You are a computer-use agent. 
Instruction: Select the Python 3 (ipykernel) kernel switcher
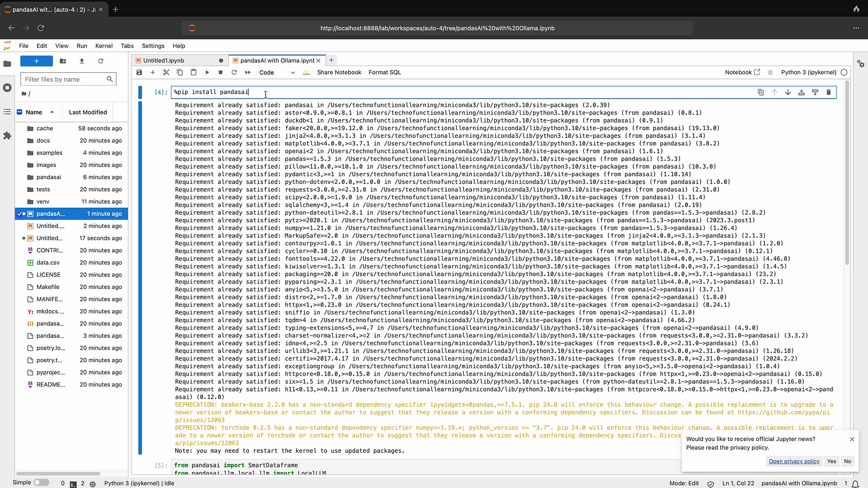(x=808, y=72)
